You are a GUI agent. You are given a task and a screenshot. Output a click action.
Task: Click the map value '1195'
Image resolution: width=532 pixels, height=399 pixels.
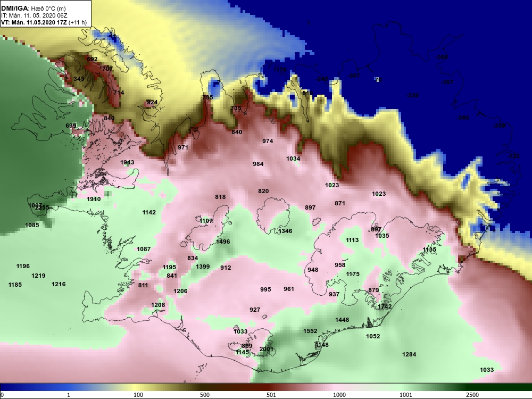(x=169, y=267)
